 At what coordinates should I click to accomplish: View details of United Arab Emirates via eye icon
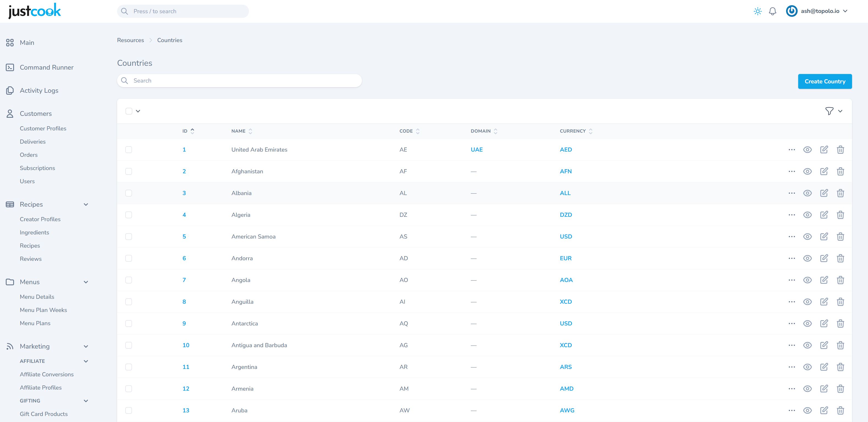tap(807, 149)
